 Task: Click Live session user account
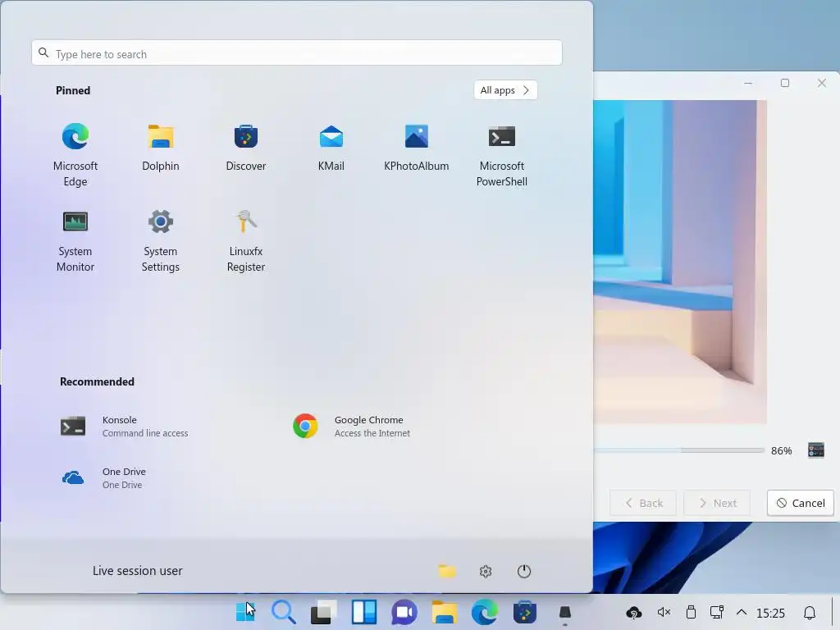tap(138, 571)
